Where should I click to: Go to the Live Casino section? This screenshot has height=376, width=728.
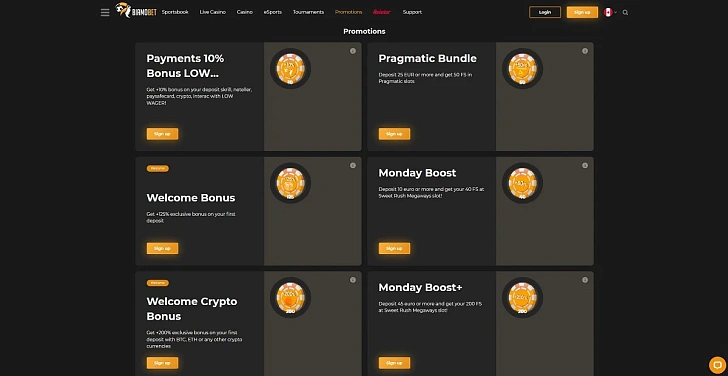pyautogui.click(x=213, y=12)
